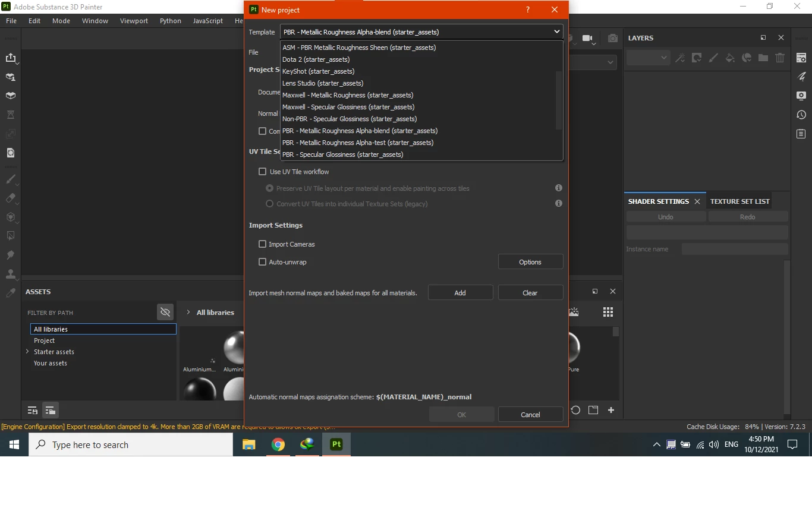Check the Import Cameras option
The width and height of the screenshot is (812, 514).
click(x=262, y=244)
